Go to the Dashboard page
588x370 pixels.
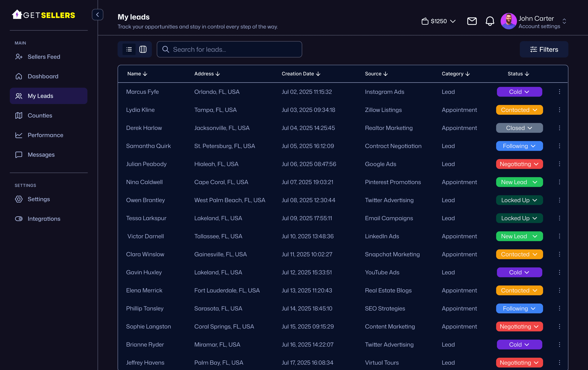(x=43, y=76)
